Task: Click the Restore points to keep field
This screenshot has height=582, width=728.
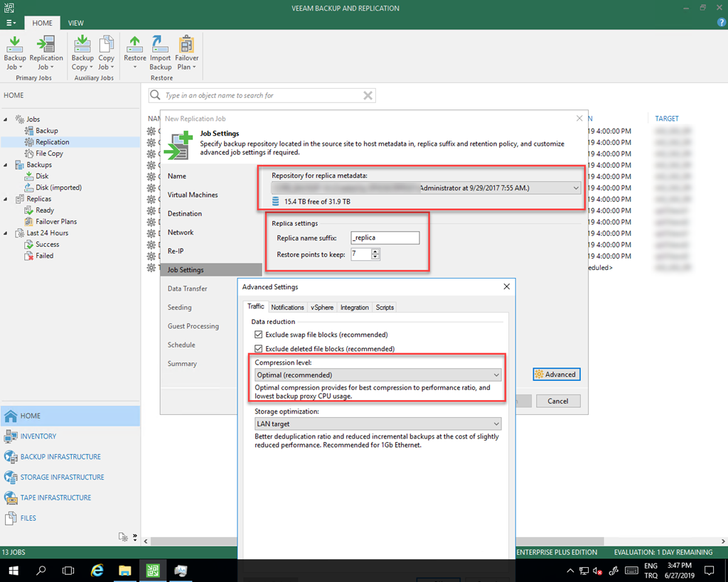Action: [x=360, y=254]
